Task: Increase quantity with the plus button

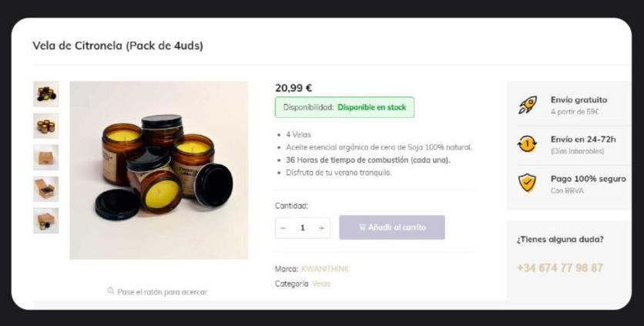Action: pos(321,228)
